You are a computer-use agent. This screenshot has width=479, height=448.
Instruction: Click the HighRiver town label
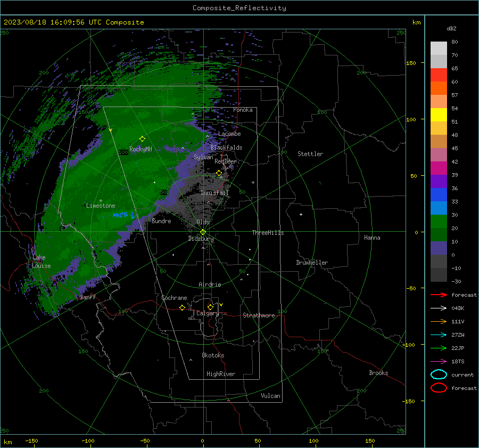click(221, 374)
